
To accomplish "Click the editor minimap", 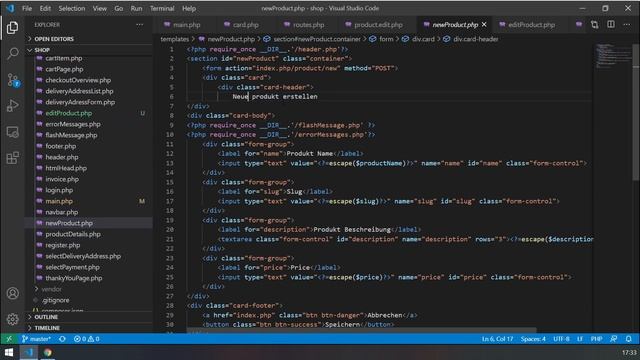I will [x=613, y=56].
